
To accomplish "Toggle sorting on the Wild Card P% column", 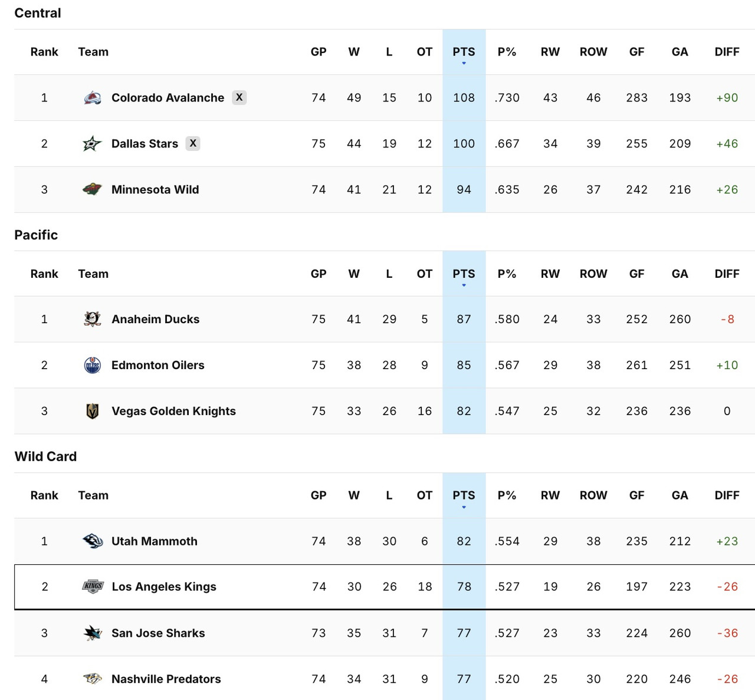I will point(507,495).
